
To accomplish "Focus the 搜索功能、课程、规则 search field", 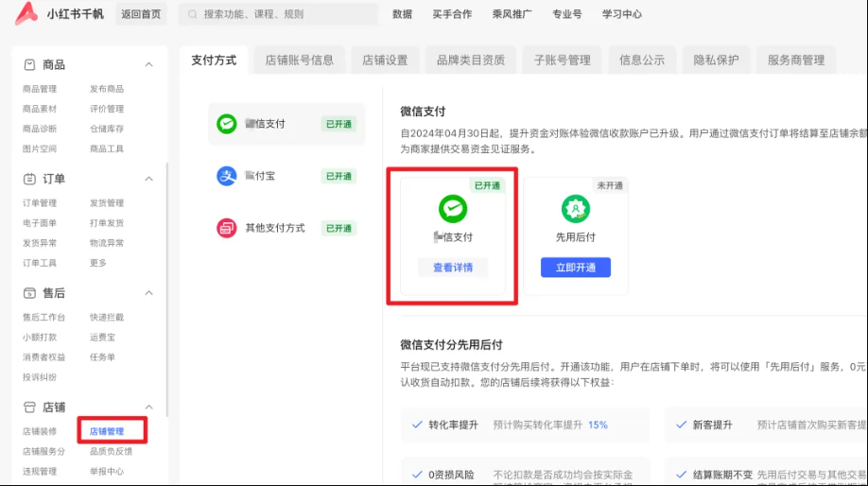I will click(x=284, y=14).
